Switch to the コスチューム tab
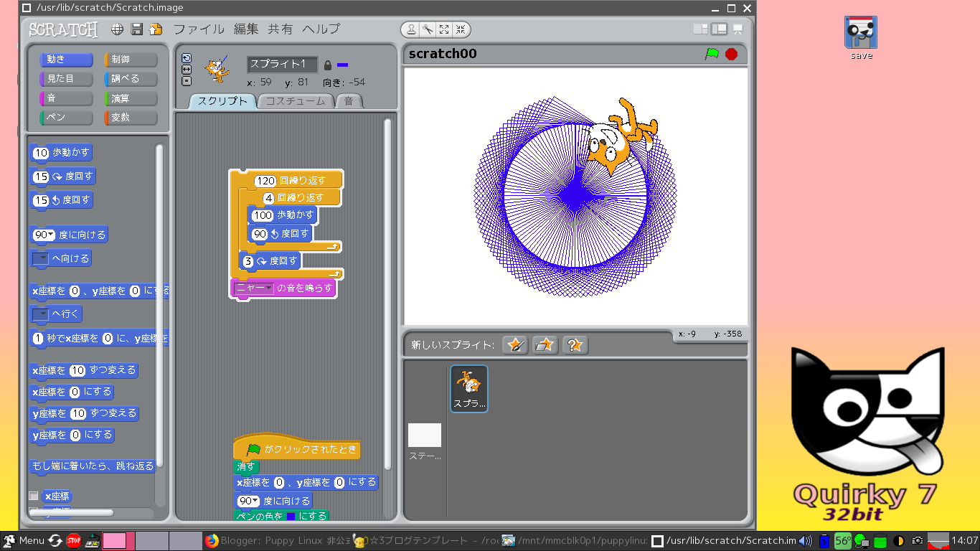This screenshot has width=980, height=551. [x=296, y=101]
